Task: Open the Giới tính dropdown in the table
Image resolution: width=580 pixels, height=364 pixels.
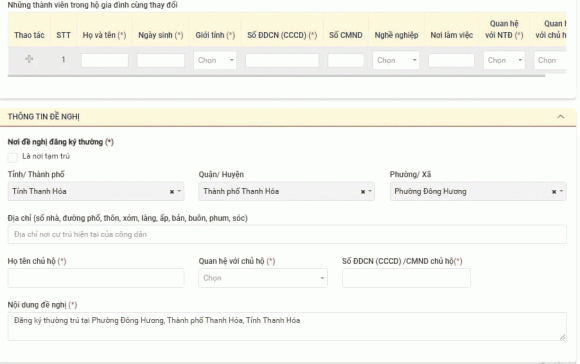Action: tap(215, 60)
